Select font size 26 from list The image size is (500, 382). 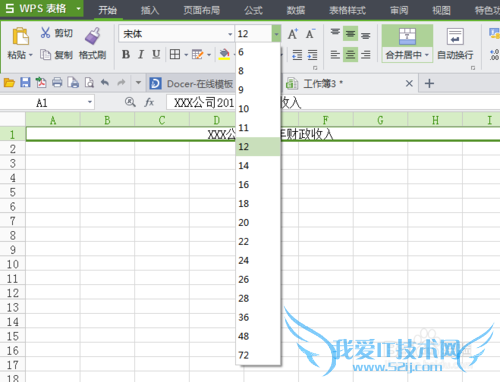point(258,279)
